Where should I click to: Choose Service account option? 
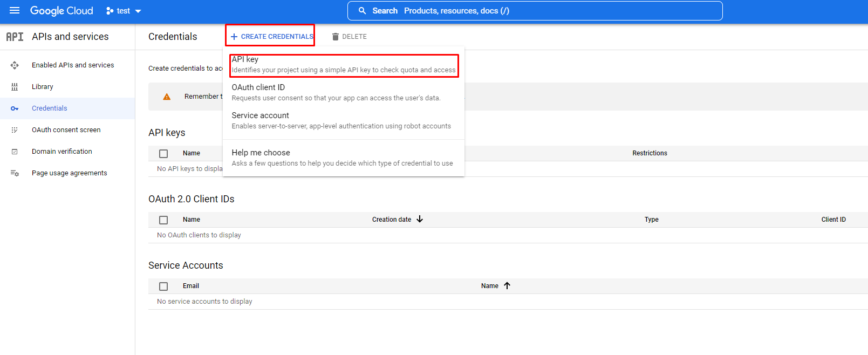(344, 121)
